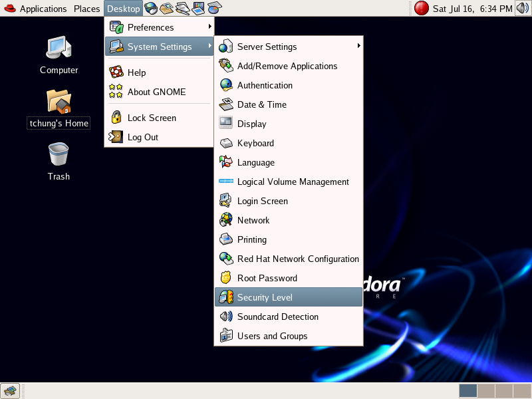Launch the email envelope icon in panel
Viewport: 532px width, 399px height.
[167, 8]
